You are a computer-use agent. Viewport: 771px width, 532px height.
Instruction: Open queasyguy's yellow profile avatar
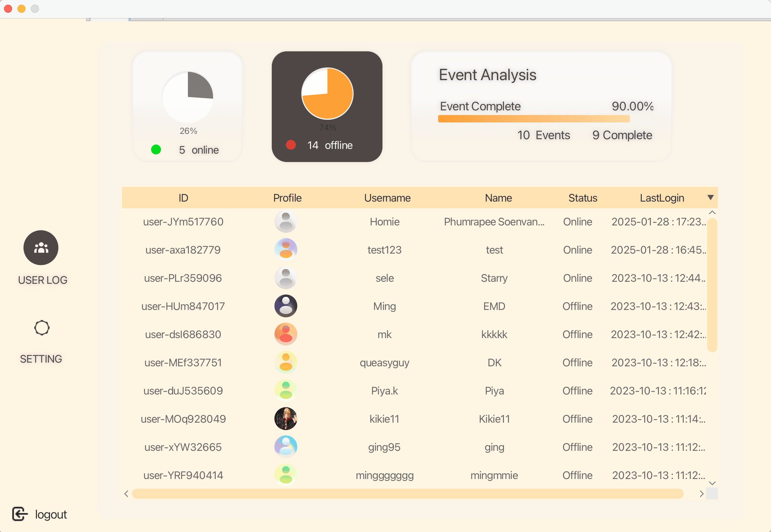coord(286,363)
